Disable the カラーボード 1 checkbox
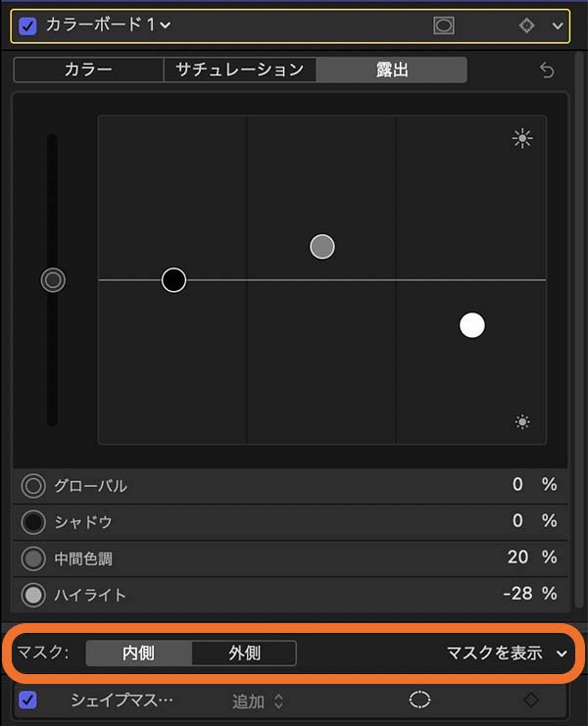 (27, 25)
